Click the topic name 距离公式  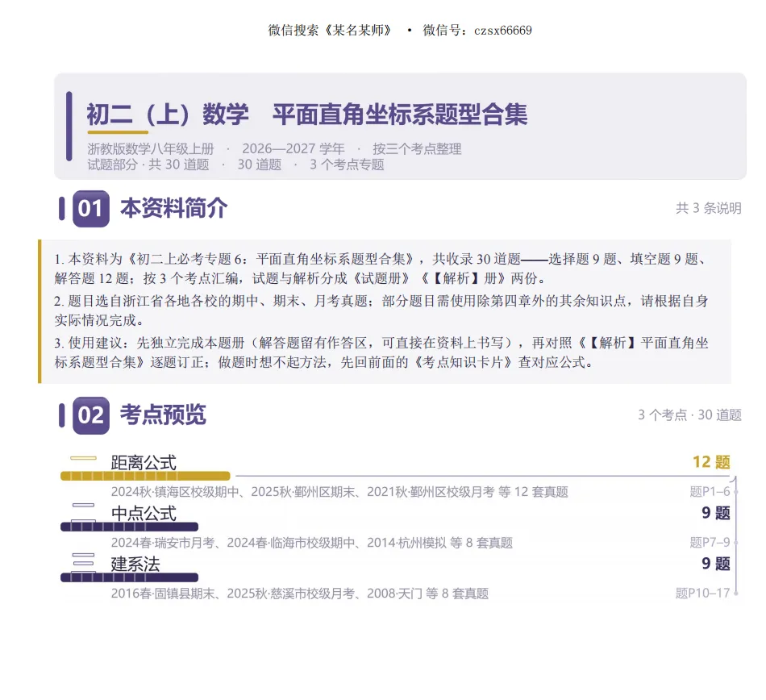point(144,463)
